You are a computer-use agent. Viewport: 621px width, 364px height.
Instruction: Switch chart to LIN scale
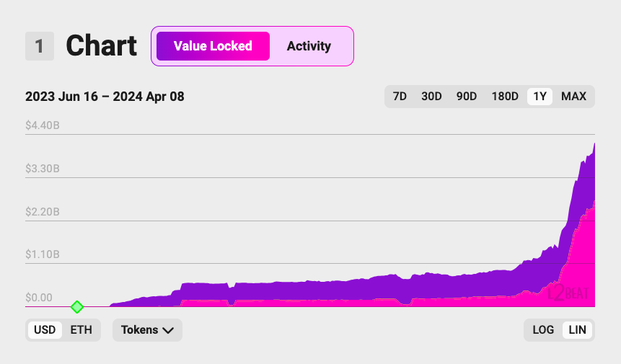[578, 330]
